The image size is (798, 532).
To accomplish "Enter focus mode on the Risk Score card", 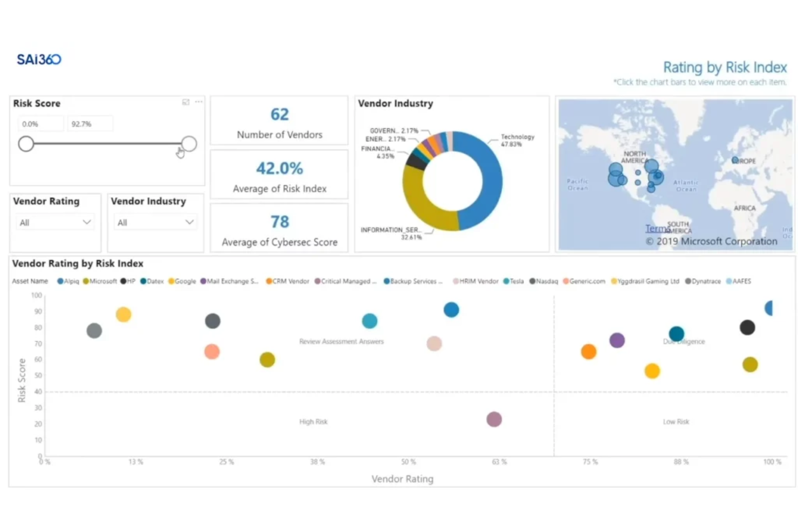I will pos(186,102).
